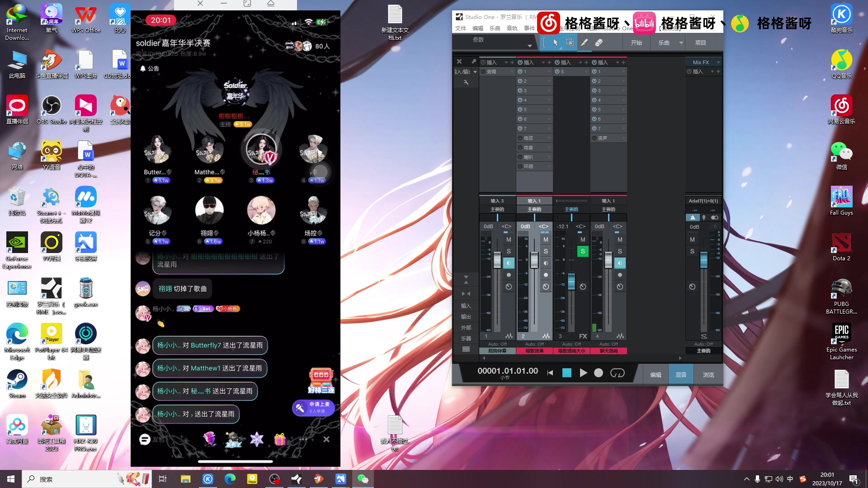
Task: Mute channel 4 (聊天混响) in mixer
Action: 620,239
